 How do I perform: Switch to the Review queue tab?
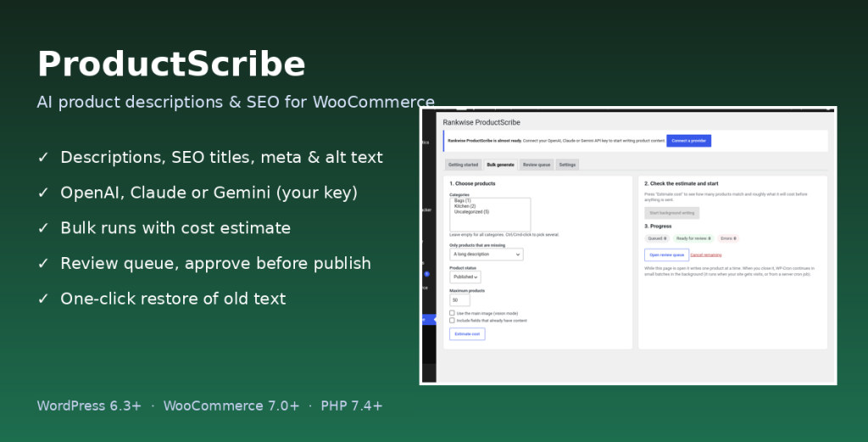point(537,165)
